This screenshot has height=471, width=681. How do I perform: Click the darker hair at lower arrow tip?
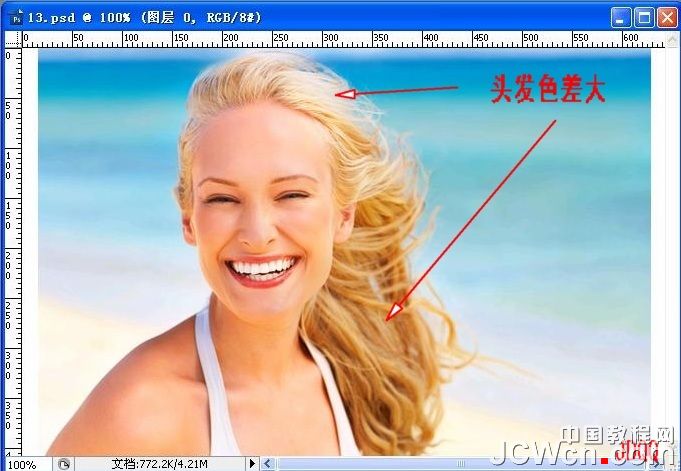[391, 317]
